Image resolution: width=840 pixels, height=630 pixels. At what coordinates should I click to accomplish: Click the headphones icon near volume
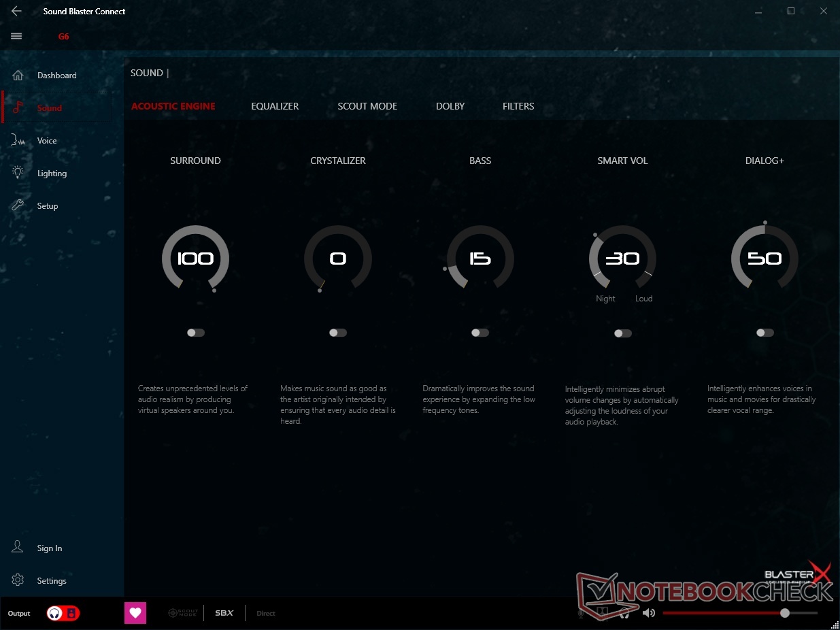pos(624,613)
